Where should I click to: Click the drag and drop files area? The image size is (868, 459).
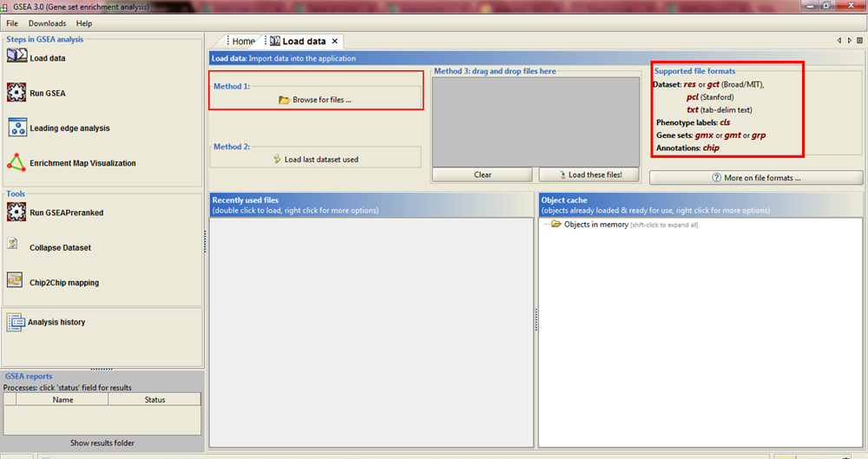536,121
